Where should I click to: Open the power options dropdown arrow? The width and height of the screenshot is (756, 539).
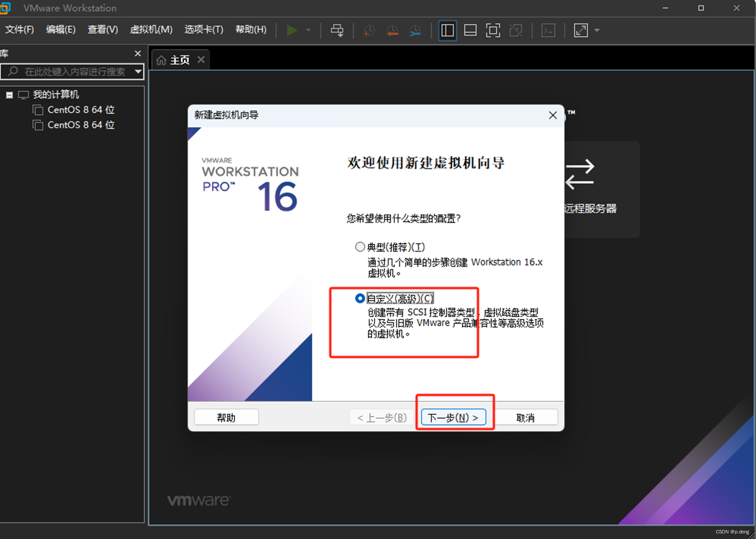pos(309,30)
